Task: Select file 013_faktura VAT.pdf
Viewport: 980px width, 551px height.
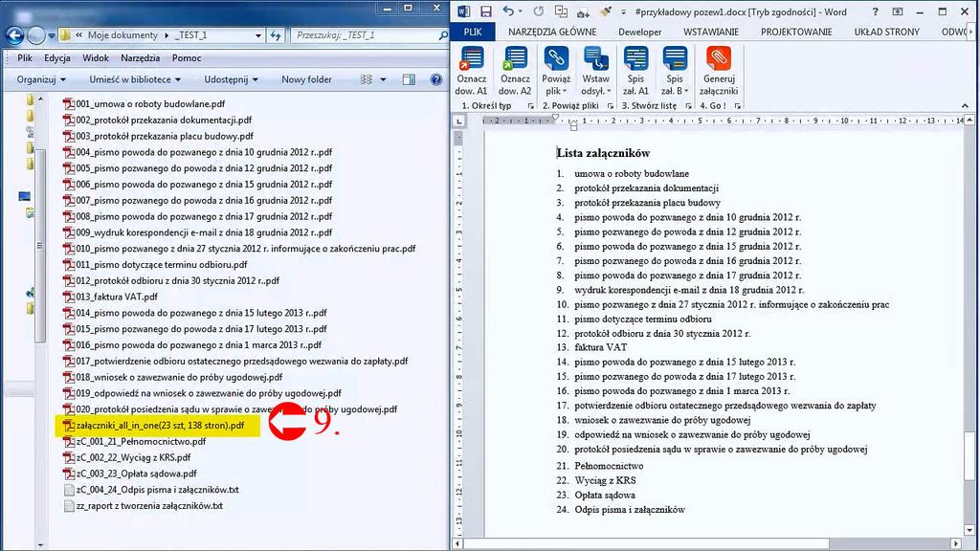Action: pyautogui.click(x=111, y=297)
